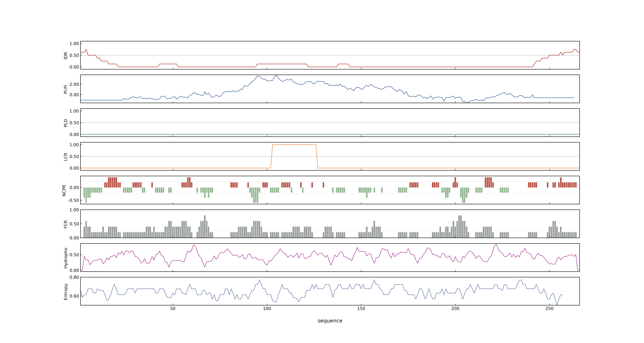Click the 0.60 tick on Entropy axis
This screenshot has height=343, width=644.
pos(74,296)
